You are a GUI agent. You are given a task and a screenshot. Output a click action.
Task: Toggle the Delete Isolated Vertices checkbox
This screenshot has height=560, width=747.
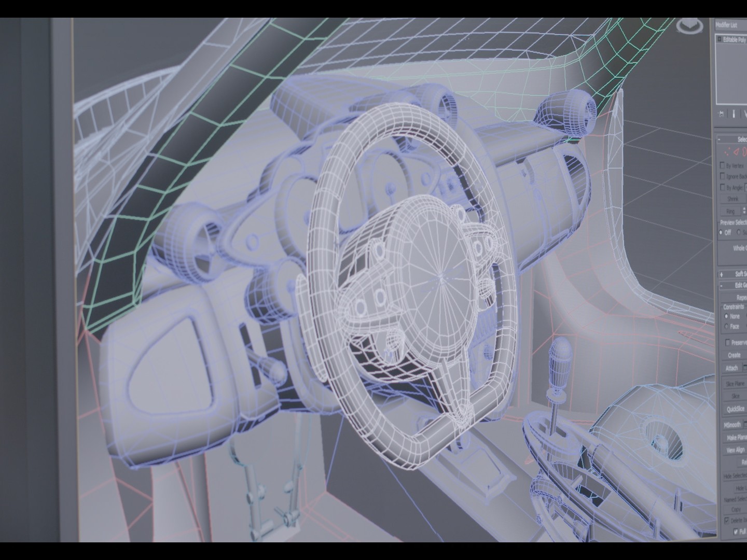click(726, 520)
